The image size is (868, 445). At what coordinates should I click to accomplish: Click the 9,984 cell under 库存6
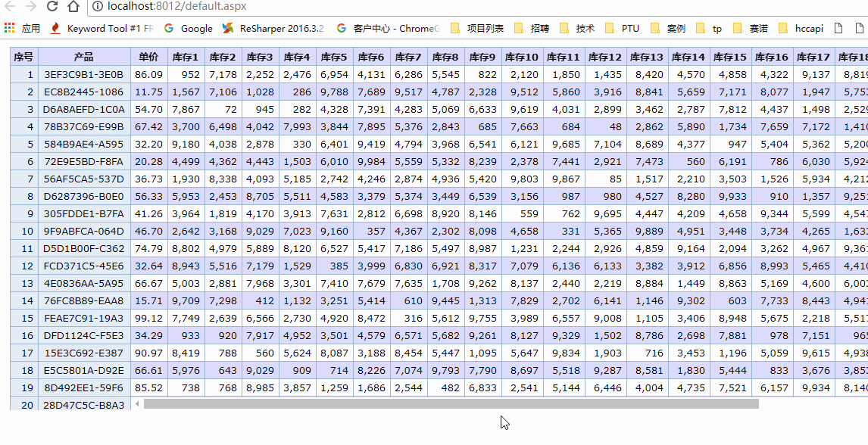coord(371,161)
